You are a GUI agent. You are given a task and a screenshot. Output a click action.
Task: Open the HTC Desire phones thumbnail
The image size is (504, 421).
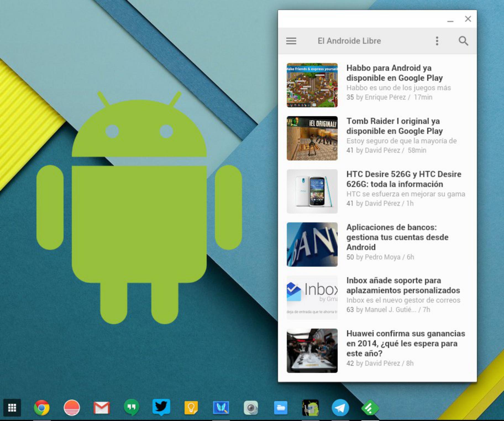pos(312,191)
